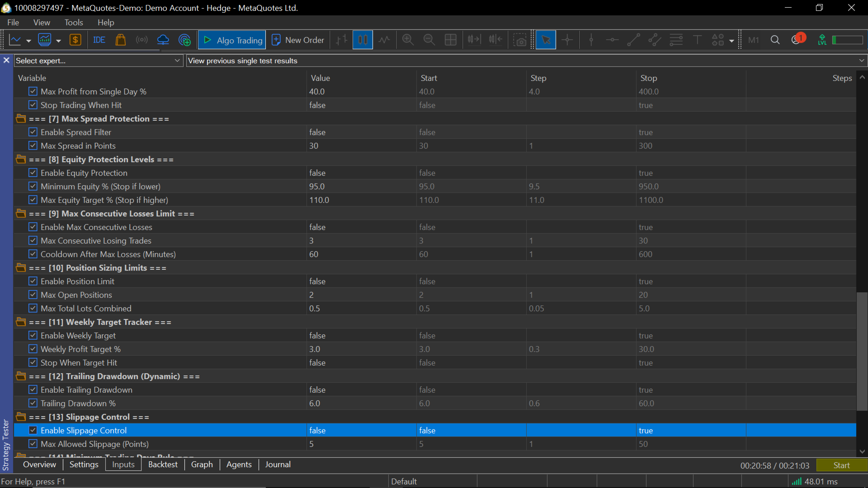Open the Market shopping bag icon
Viewport: 868px width, 488px height.
120,40
